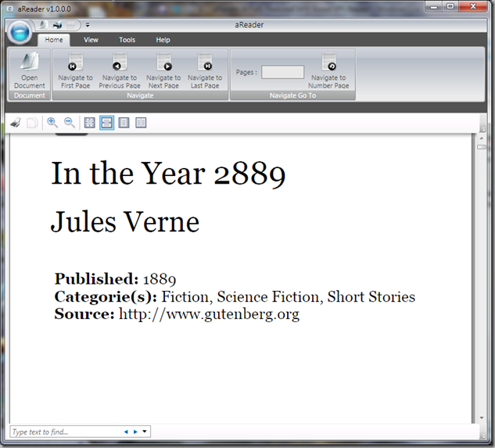Toggle fit to page width view
The image size is (495, 448).
pos(106,123)
